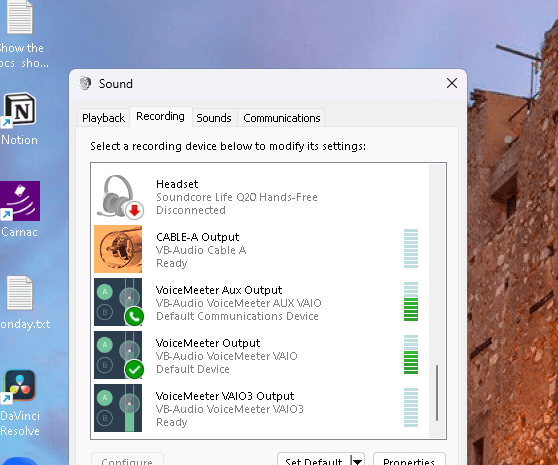Click the 'Default Device' status text
The image size is (558, 465).
(193, 369)
